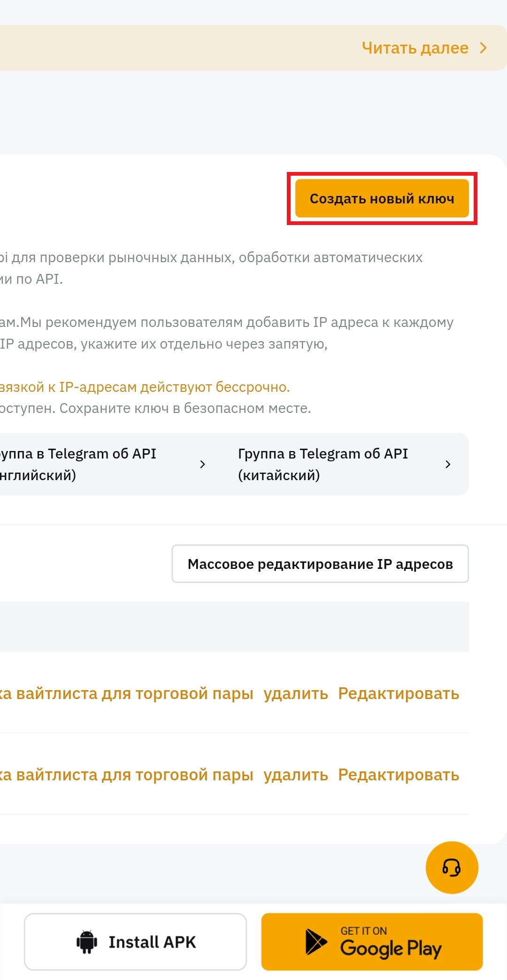Image resolution: width=507 pixels, height=980 pixels.
Task: Tap the Install APK button
Action: point(136,941)
